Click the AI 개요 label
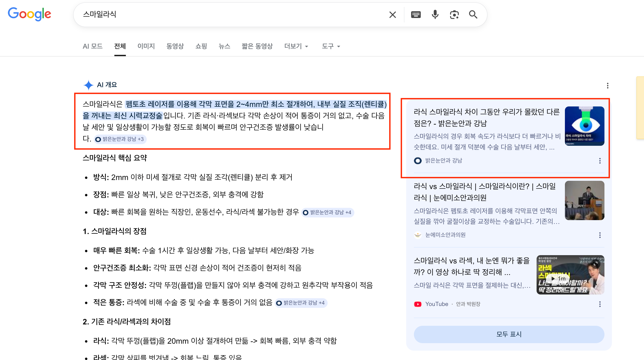The image size is (644, 360). (x=107, y=85)
